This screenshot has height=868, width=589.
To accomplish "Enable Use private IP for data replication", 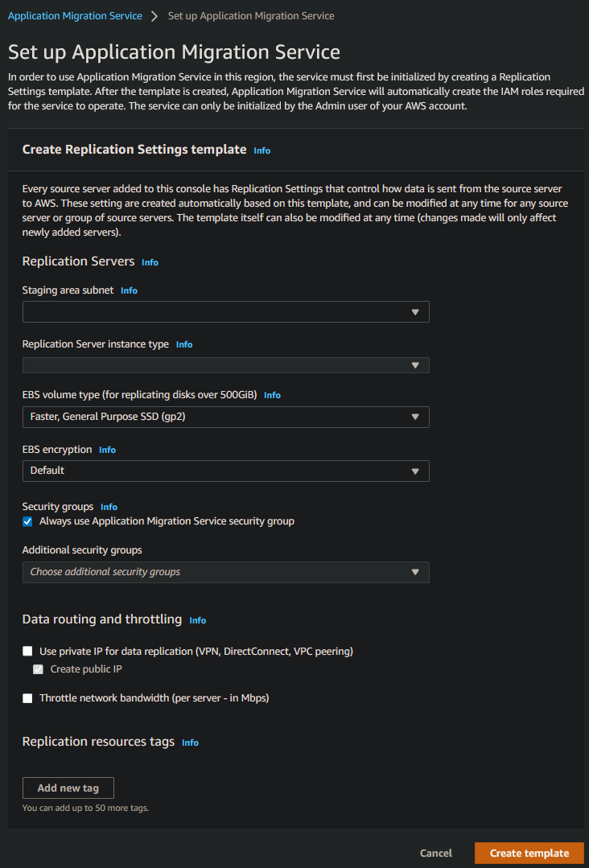I will click(x=27, y=651).
